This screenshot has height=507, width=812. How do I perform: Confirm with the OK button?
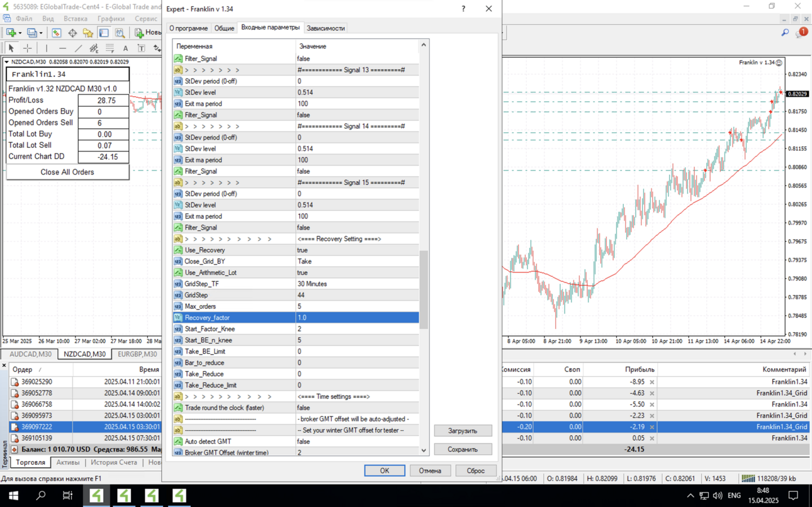(385, 471)
